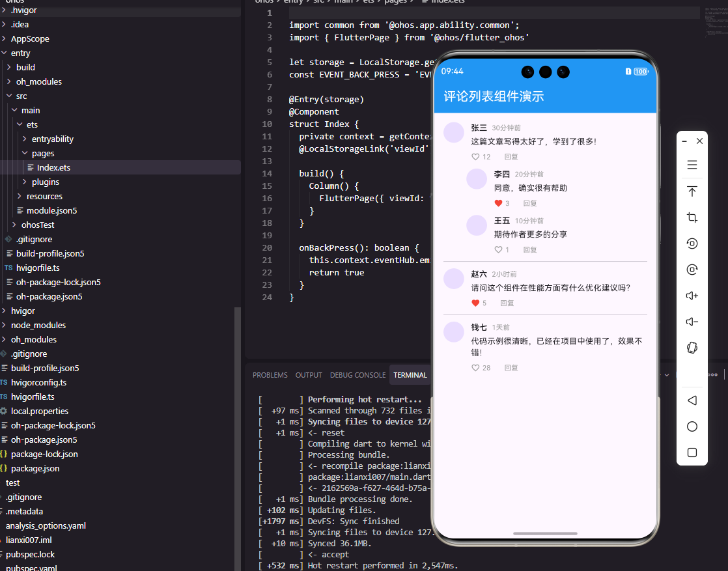The height and width of the screenshot is (571, 728).
Task: Open the emulator hamburger menu
Action: pos(692,163)
